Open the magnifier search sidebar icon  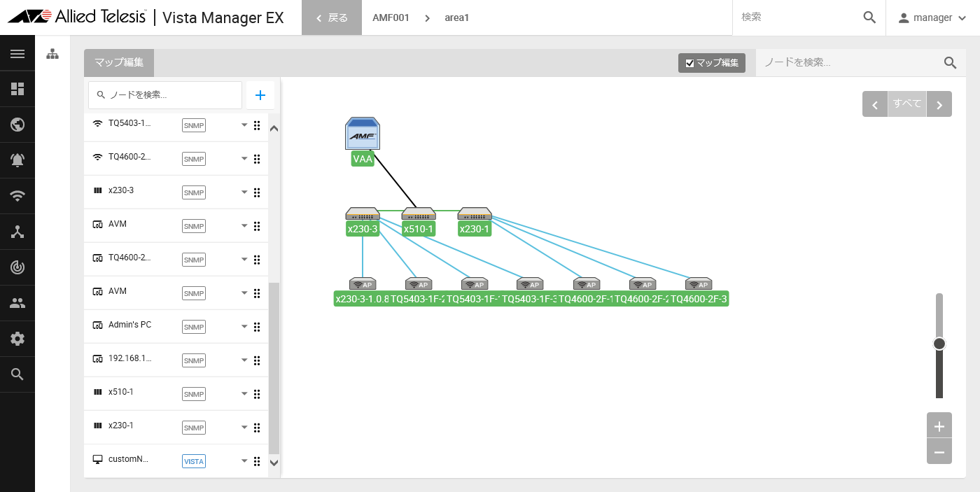tap(17, 374)
